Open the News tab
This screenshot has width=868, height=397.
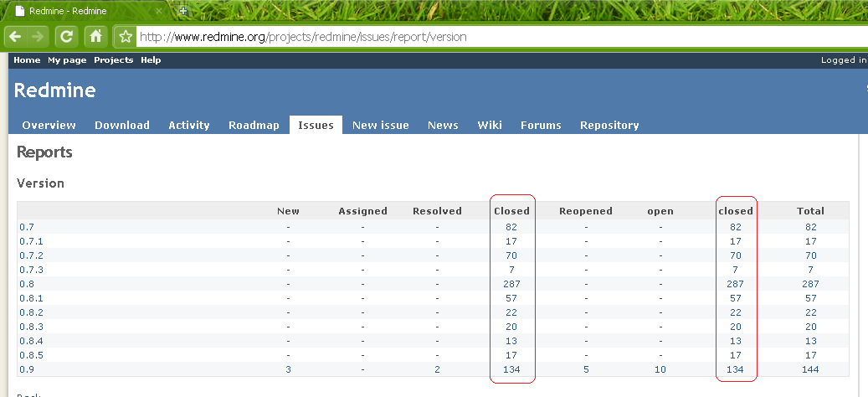[443, 125]
